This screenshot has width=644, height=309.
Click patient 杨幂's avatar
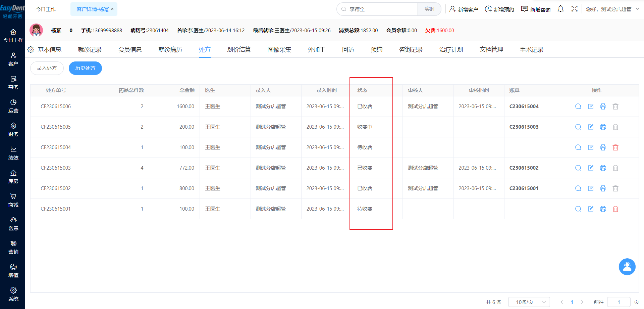[36, 30]
